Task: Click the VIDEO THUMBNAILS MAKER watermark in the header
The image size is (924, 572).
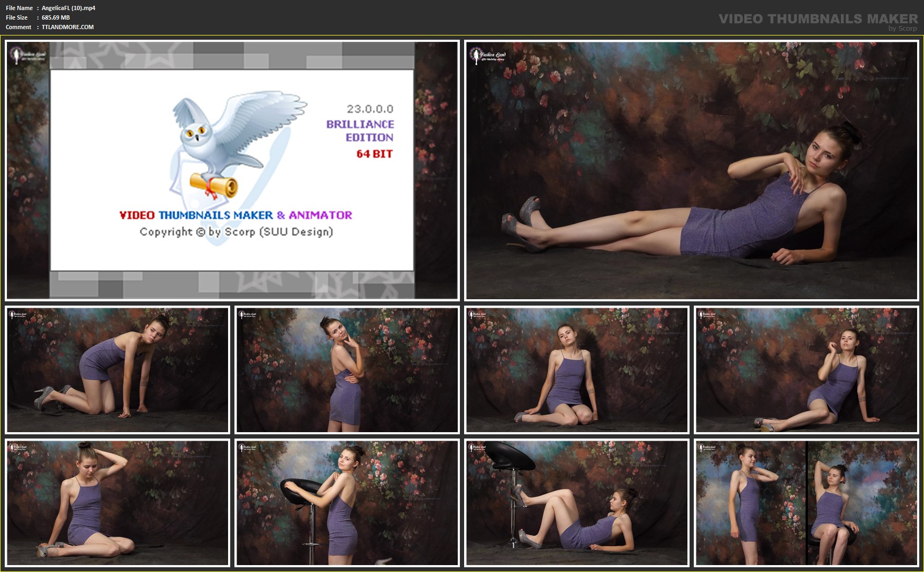Action: 818,19
